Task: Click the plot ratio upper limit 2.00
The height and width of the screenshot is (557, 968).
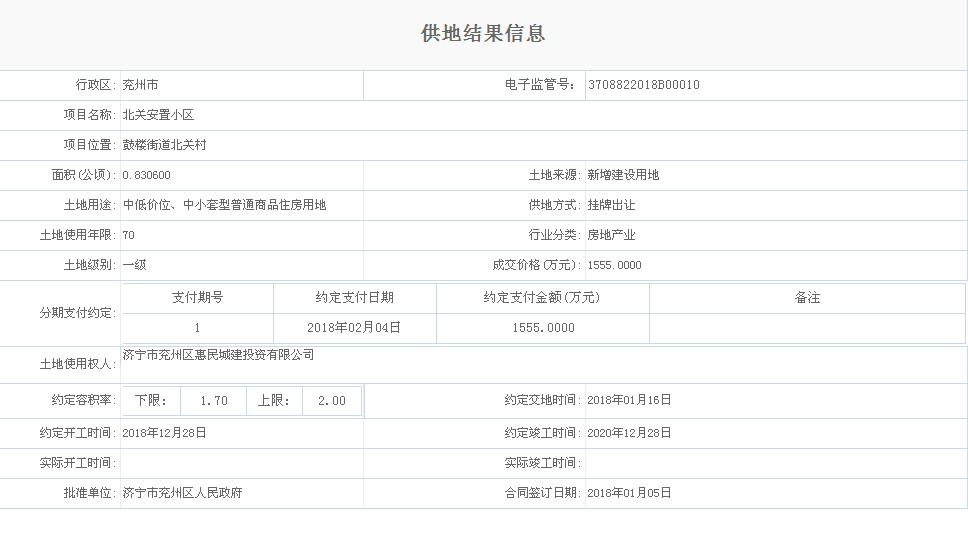Action: tap(331, 401)
